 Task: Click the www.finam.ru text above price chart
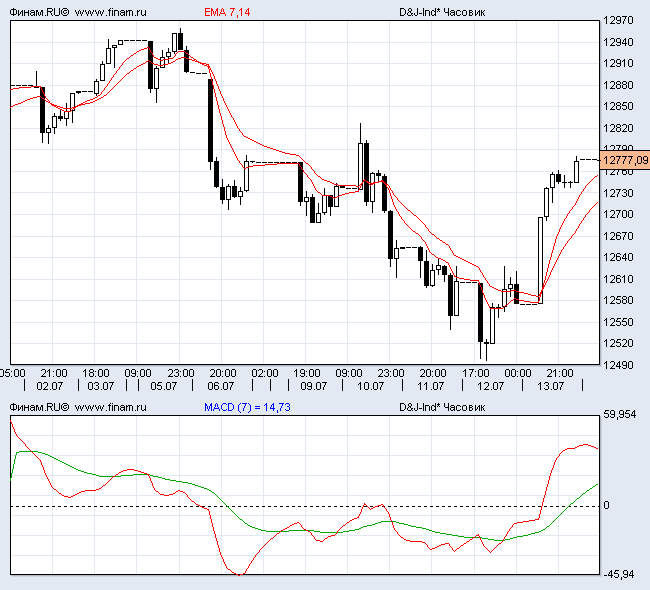[111, 12]
